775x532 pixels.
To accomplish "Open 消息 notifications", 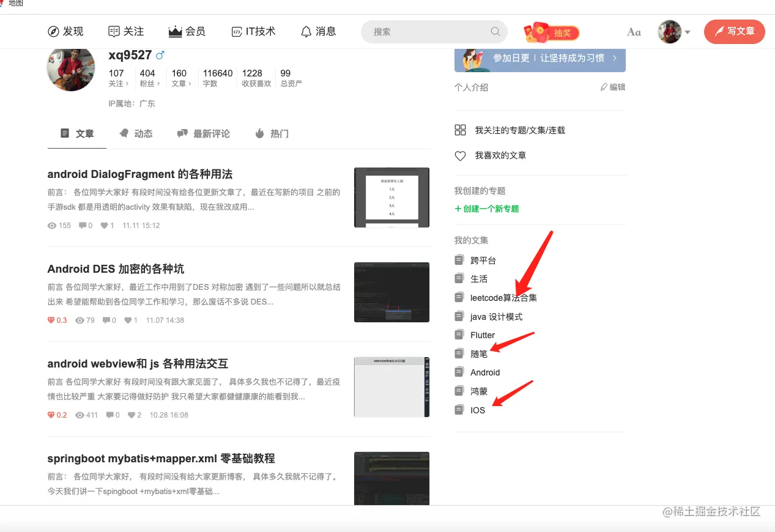I will pos(319,31).
